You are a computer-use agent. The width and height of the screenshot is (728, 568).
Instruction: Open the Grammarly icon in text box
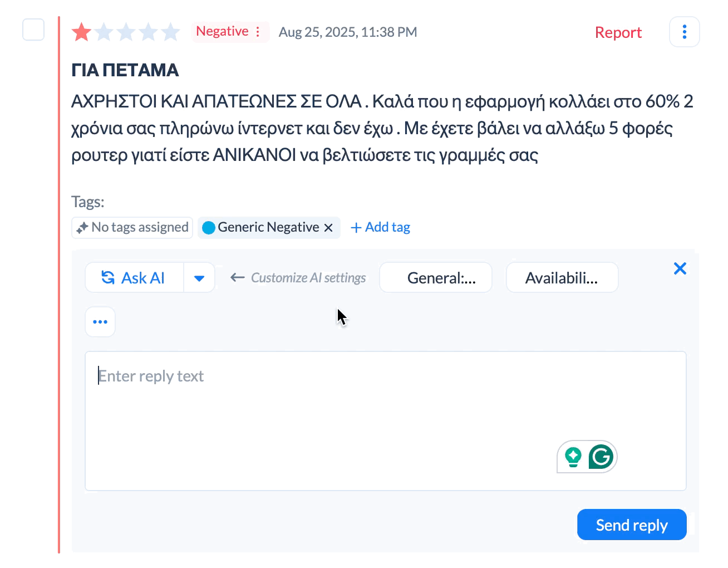(x=601, y=457)
